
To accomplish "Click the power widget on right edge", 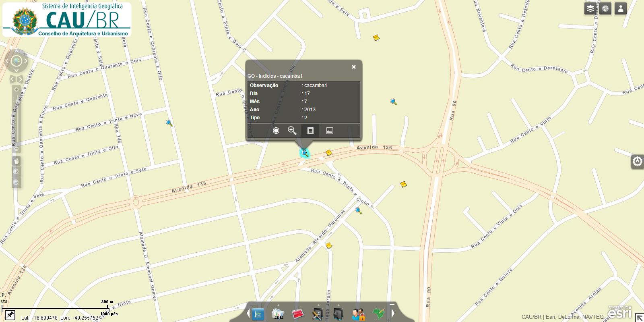I will tap(638, 161).
